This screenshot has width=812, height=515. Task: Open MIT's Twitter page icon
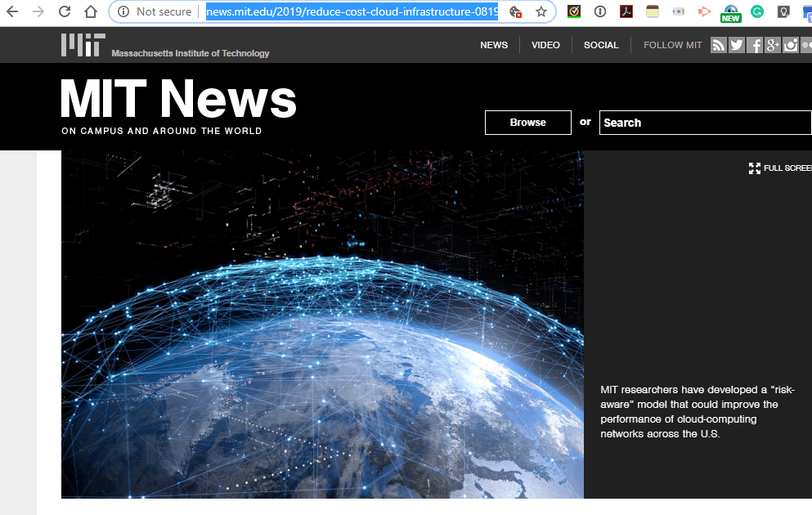[x=736, y=44]
